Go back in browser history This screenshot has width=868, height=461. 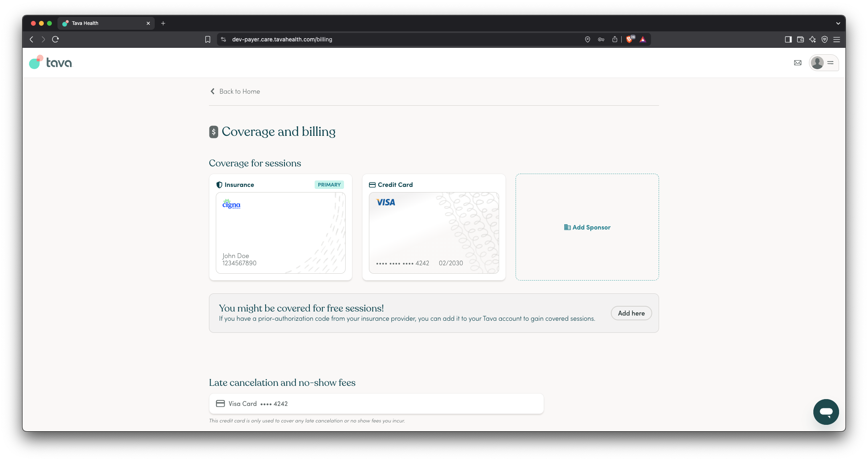[32, 39]
